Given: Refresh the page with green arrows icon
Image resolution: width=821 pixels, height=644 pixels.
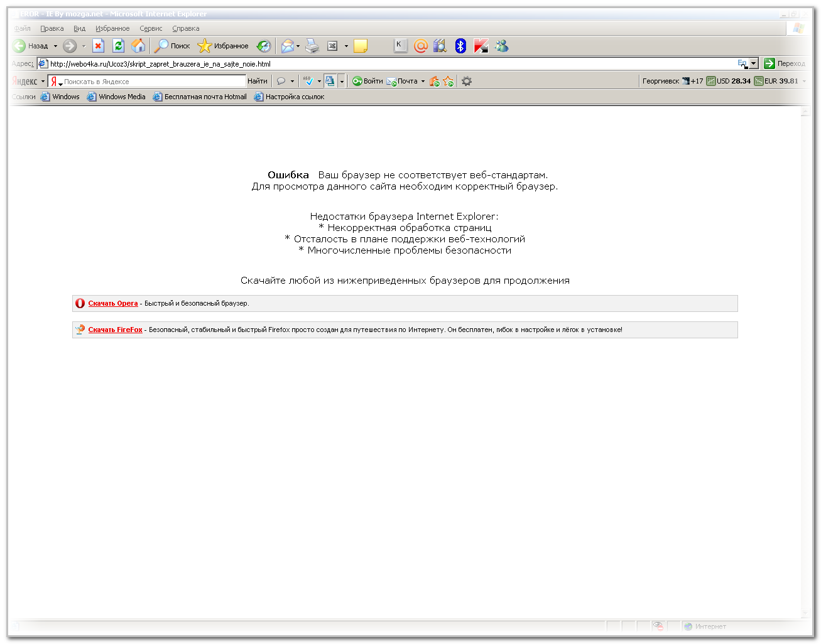Looking at the screenshot, I should point(118,46).
